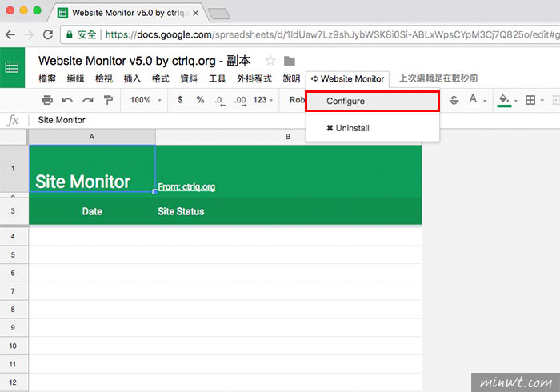The width and height of the screenshot is (560, 392).
Task: Select row 10 header
Action: 14,346
